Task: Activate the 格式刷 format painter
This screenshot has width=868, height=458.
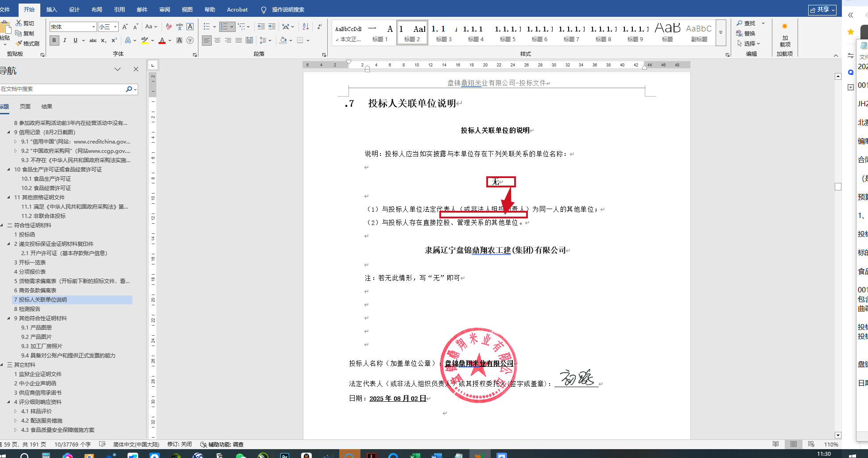Action: pyautogui.click(x=27, y=43)
